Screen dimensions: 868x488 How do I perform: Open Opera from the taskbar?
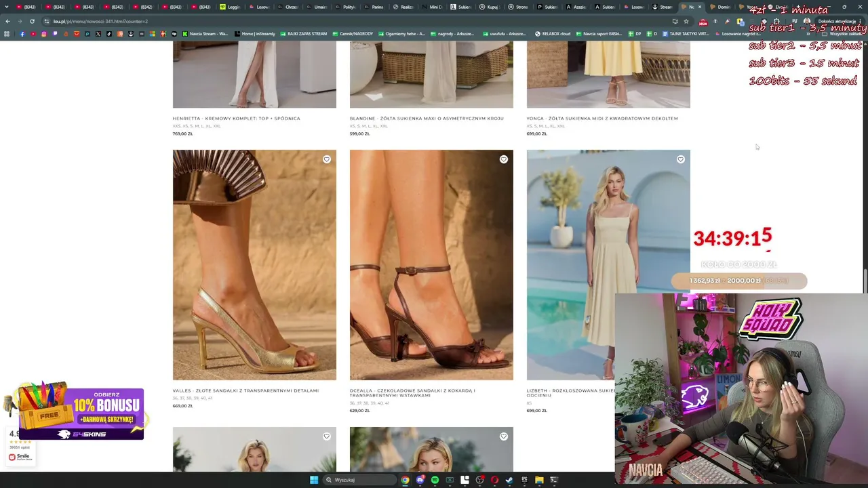click(x=494, y=480)
